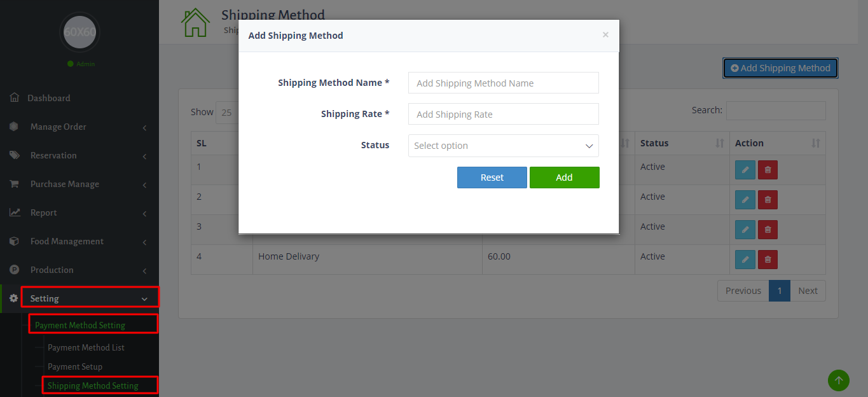The image size is (868, 397).
Task: Open Dashboard from the sidebar
Action: tap(49, 98)
